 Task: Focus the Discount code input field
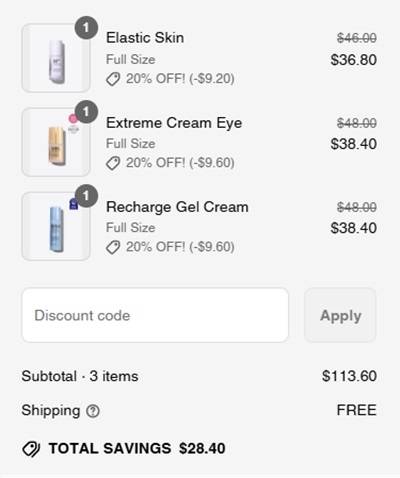tap(155, 315)
